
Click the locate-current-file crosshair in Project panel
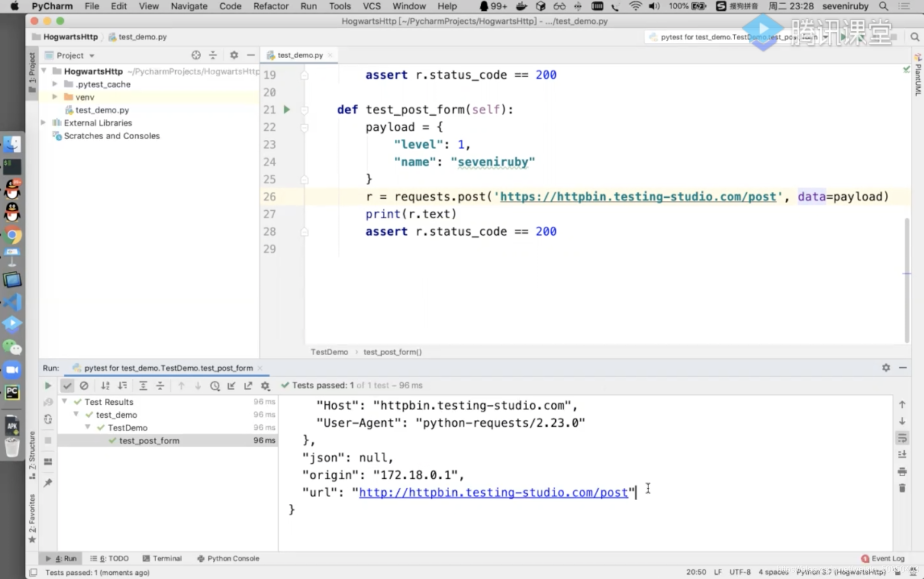[196, 55]
